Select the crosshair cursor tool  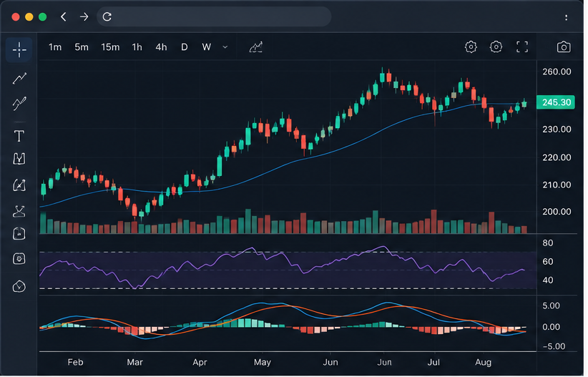pyautogui.click(x=19, y=49)
